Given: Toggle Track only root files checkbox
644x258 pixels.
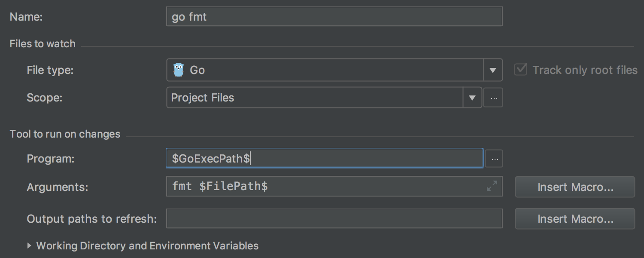Looking at the screenshot, I should [x=521, y=69].
